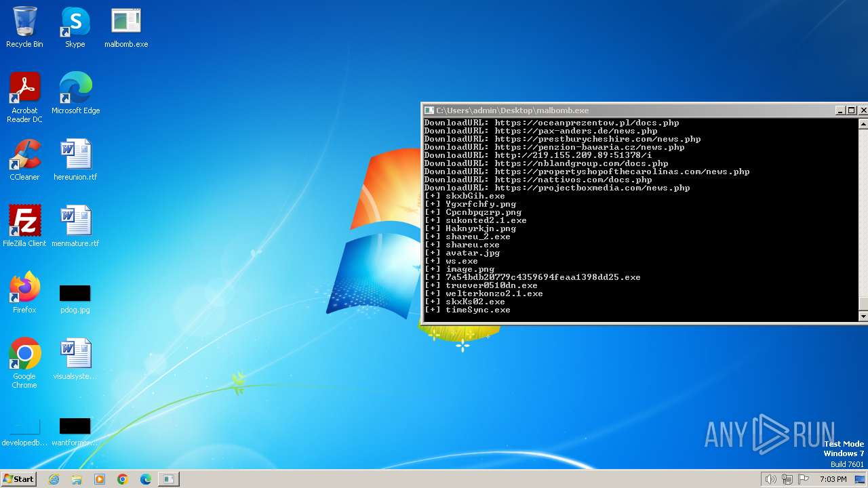Launch Microsoft Edge from the desktop
This screenshot has height=488, width=868.
coord(75,94)
